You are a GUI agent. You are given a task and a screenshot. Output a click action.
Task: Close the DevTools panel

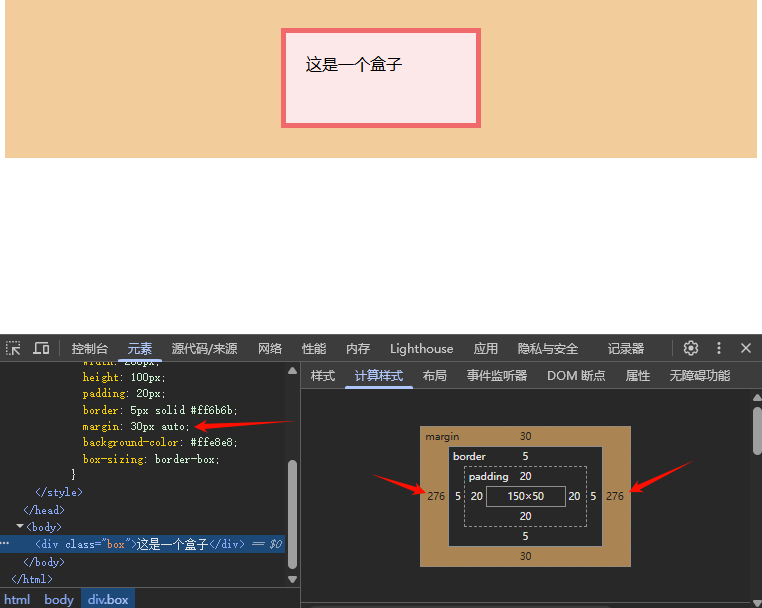tap(746, 348)
